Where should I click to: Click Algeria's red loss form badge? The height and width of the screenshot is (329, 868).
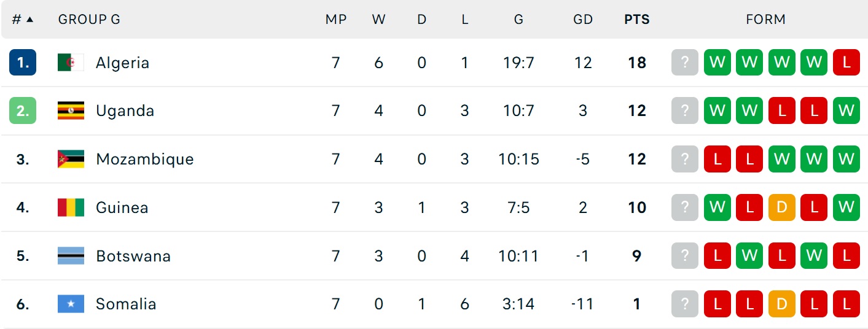coord(846,63)
